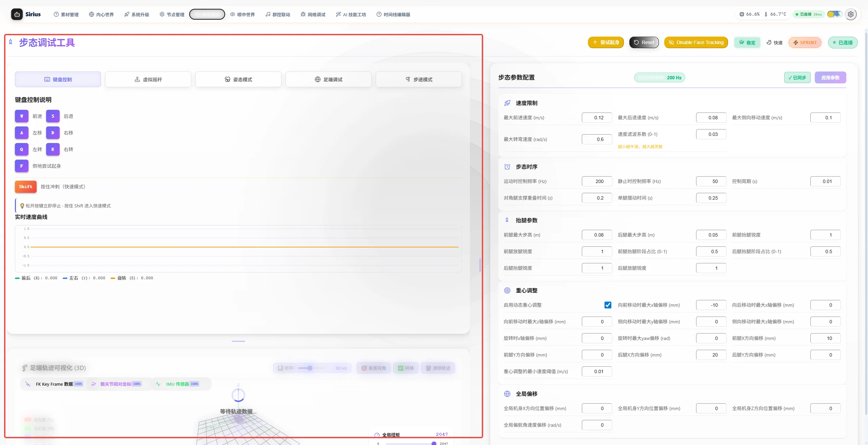Switch to the 足端调试 tab
The image size is (868, 445).
click(x=329, y=79)
